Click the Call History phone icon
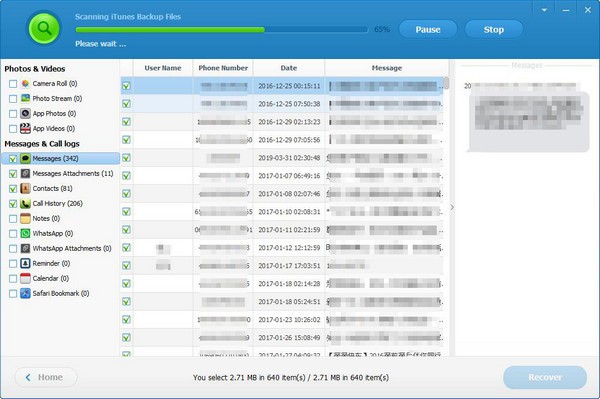600x399 pixels. 25,204
